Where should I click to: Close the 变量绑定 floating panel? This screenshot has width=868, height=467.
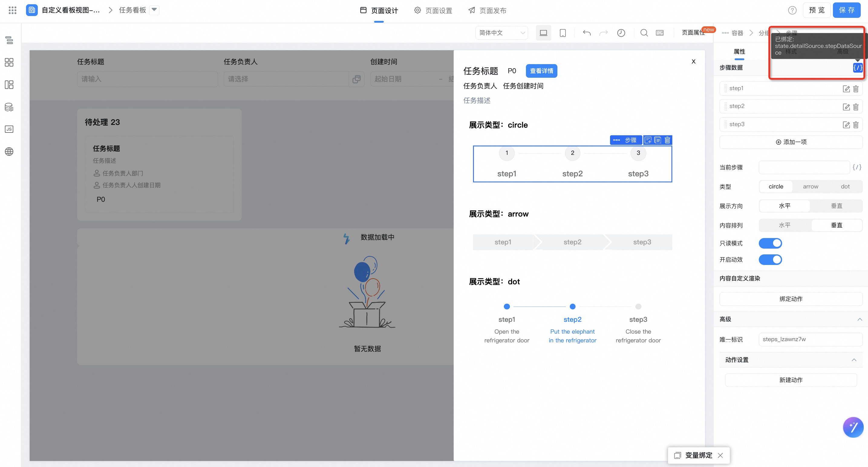coord(720,455)
